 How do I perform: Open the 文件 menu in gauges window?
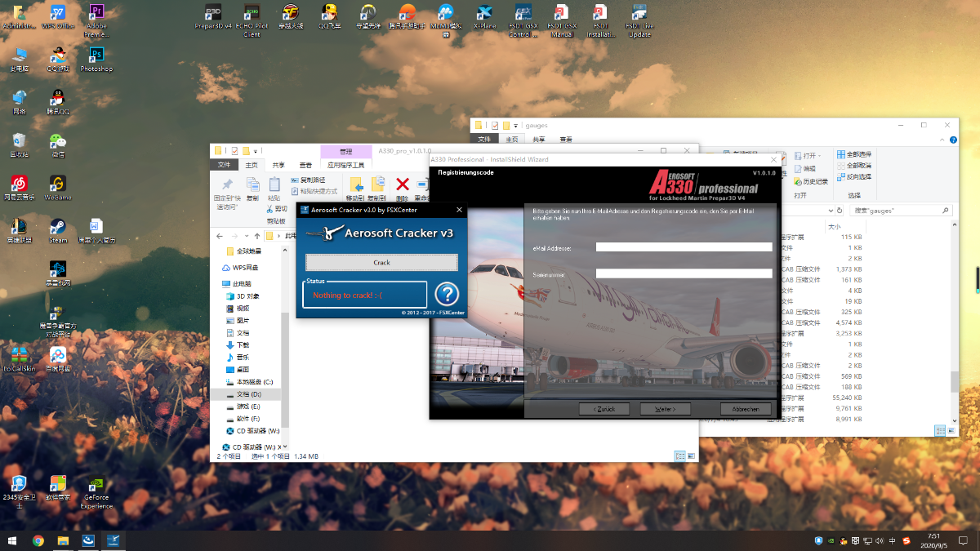pyautogui.click(x=484, y=139)
